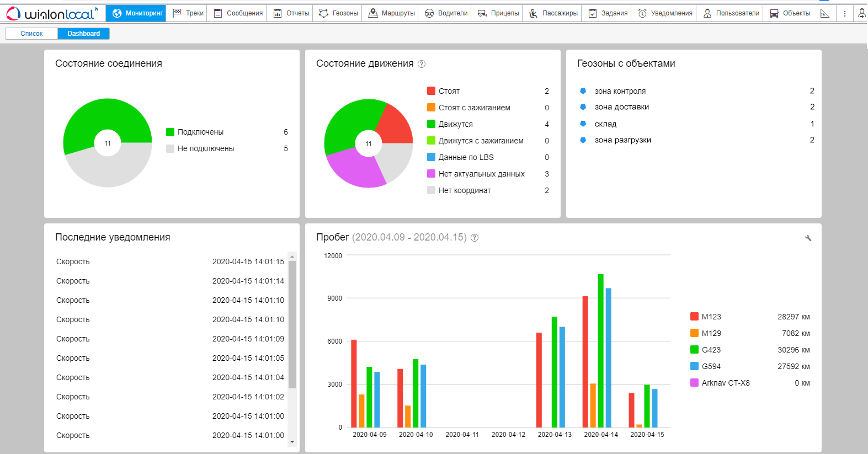868x454 pixels.
Task: Select the зона доставки geofence row
Action: [621, 107]
